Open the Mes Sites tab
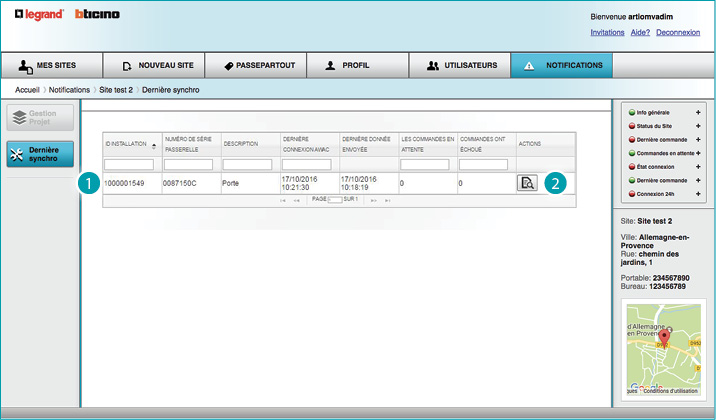 coord(51,65)
